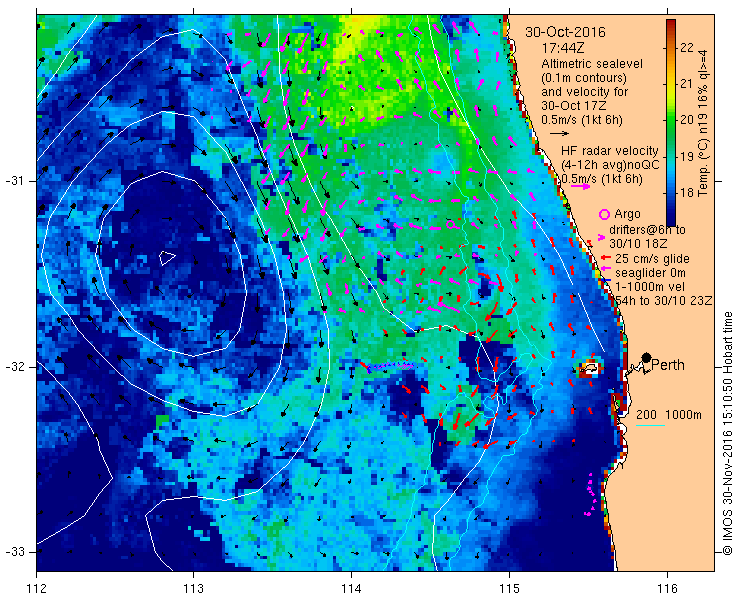Image resolution: width=740 pixels, height=600 pixels.
Task: Click the '1-1000m vel' legend text
Action: 650,287
